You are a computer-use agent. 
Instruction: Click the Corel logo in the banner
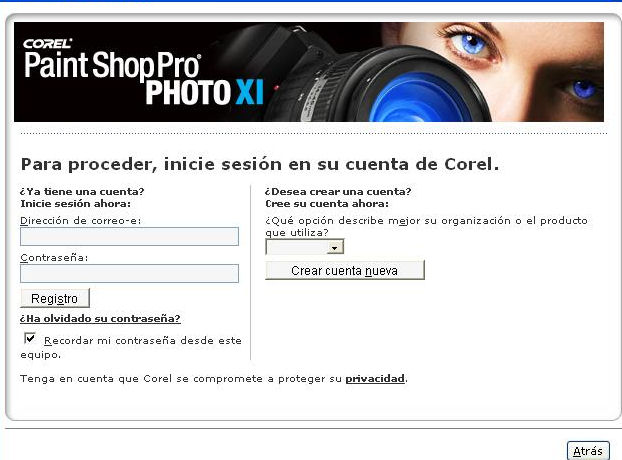[x=47, y=43]
